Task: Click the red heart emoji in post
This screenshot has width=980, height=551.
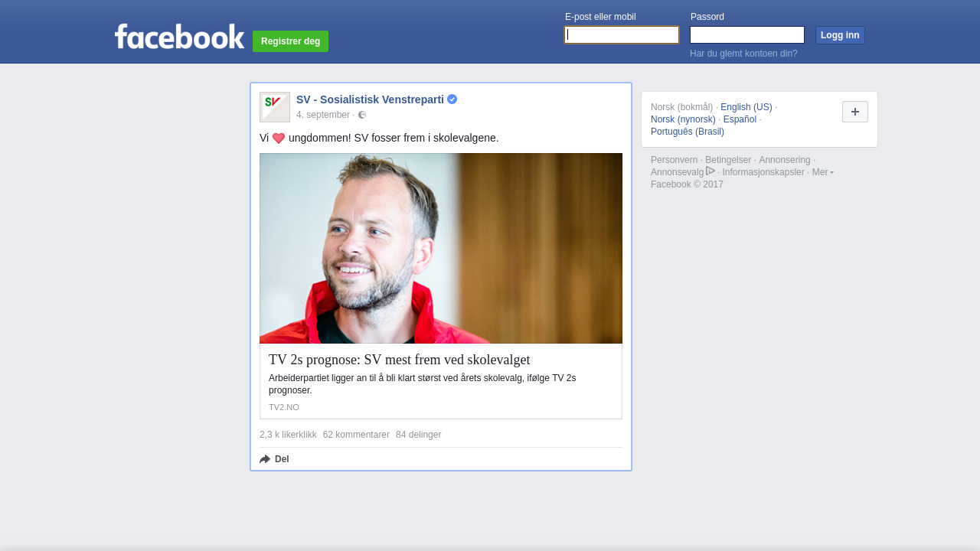Action: click(x=279, y=139)
